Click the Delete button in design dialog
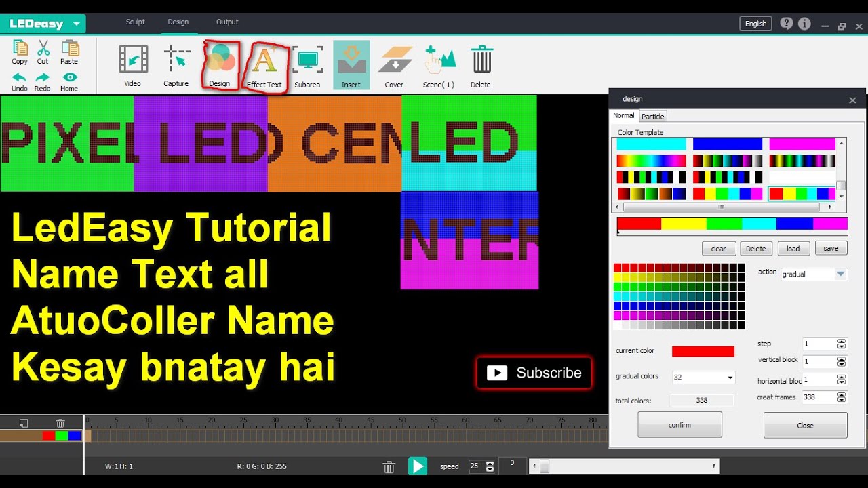The width and height of the screenshot is (868, 488). click(x=756, y=249)
